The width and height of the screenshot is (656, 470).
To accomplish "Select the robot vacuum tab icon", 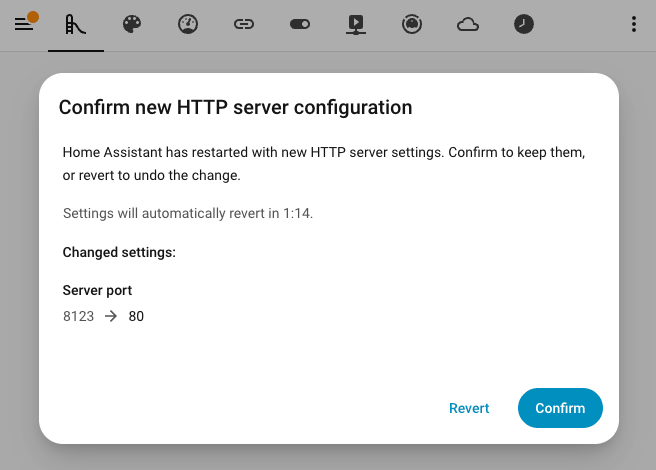I will tap(412, 24).
